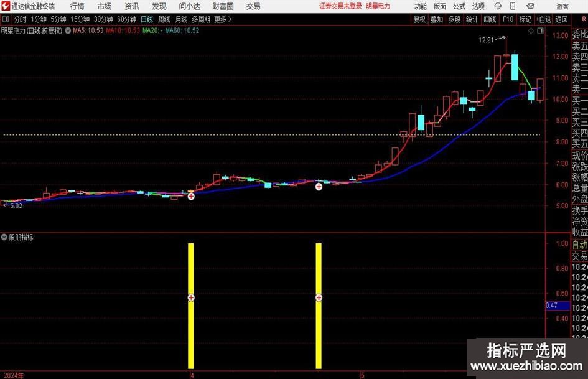
Task: Click the 12.91 high price label
Action: 486,40
